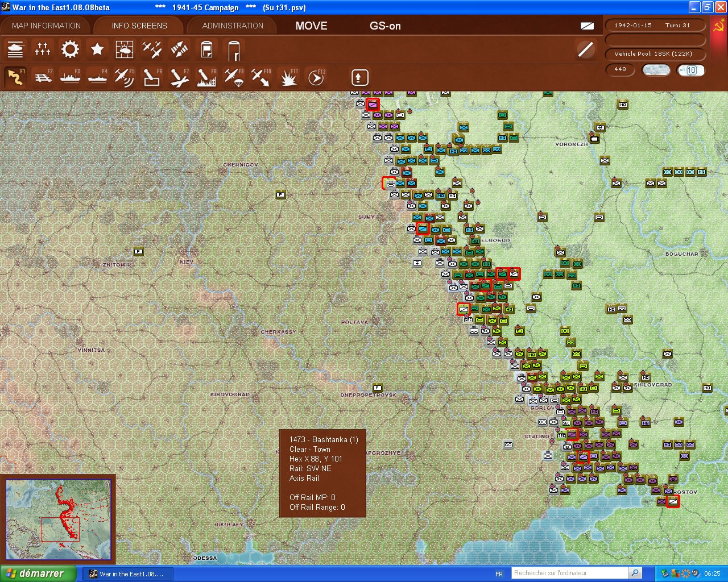This screenshot has height=582, width=728.
Task: Click the KIROVOGRAD city label
Action: [230, 394]
